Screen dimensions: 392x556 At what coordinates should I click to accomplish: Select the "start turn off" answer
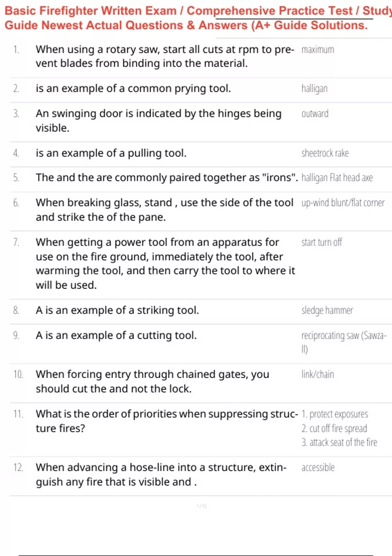click(321, 242)
